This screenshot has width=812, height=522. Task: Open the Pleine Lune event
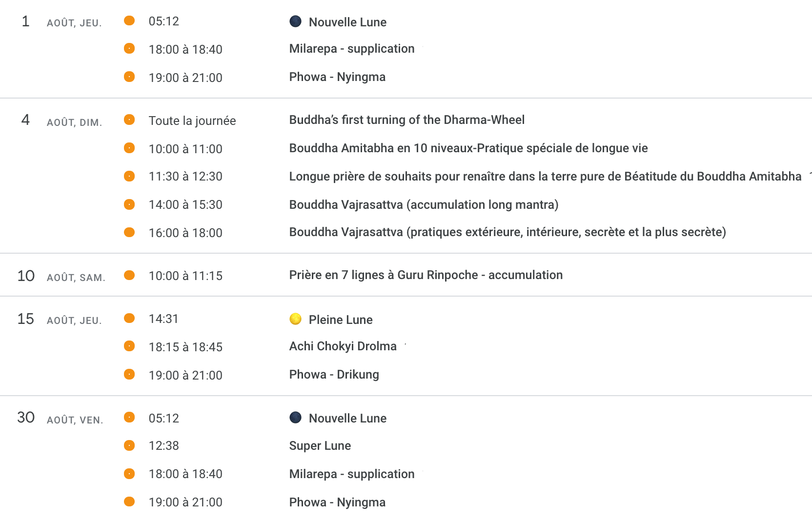click(x=341, y=320)
